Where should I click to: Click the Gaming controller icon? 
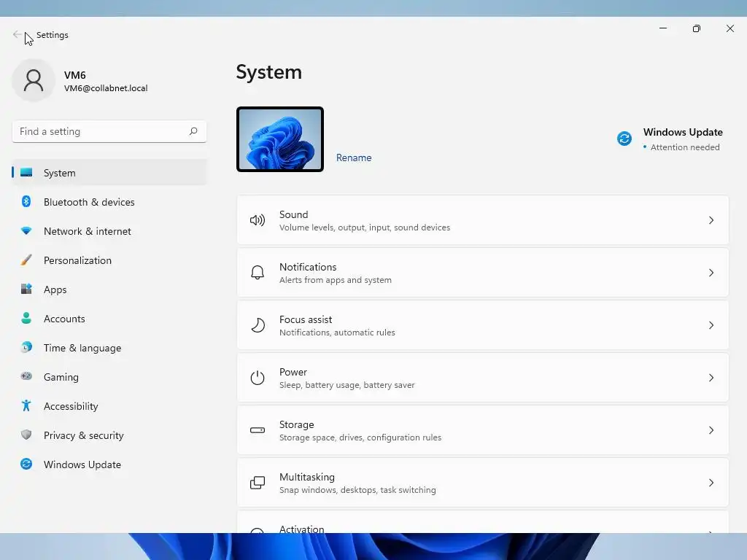(x=26, y=376)
